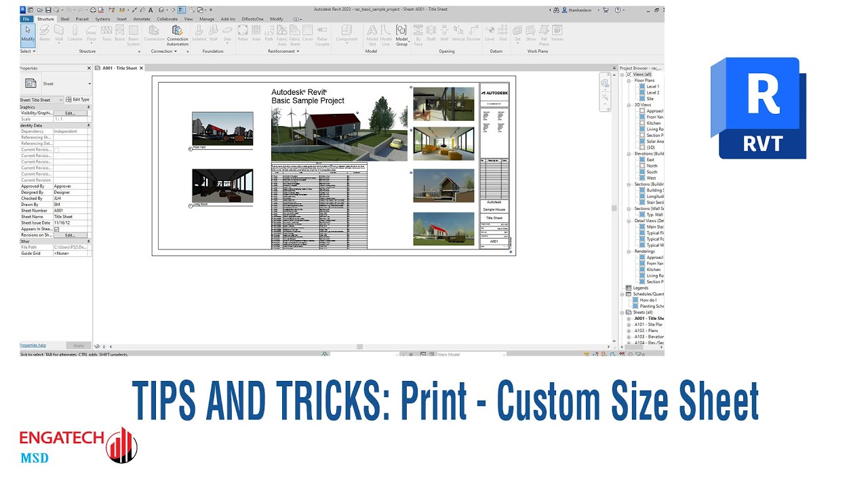Screen dimensions: 868x488
Task: Click the Apply button in Properties
Action: pyautogui.click(x=79, y=346)
